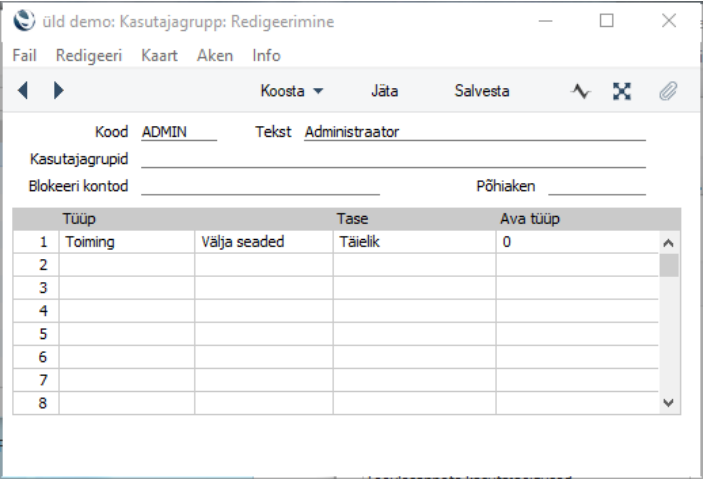Click the Tüüp column header
Image resolution: width=703 pixels, height=479 pixels.
tap(79, 219)
